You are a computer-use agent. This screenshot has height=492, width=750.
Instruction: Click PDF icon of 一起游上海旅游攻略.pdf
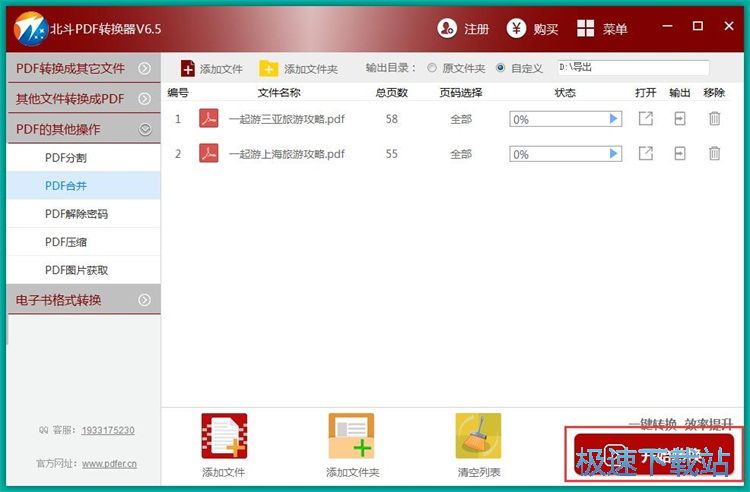point(209,153)
